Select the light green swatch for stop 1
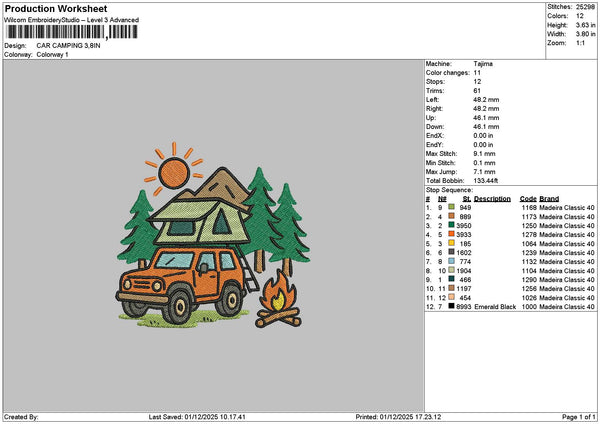The image size is (600, 424). click(452, 207)
